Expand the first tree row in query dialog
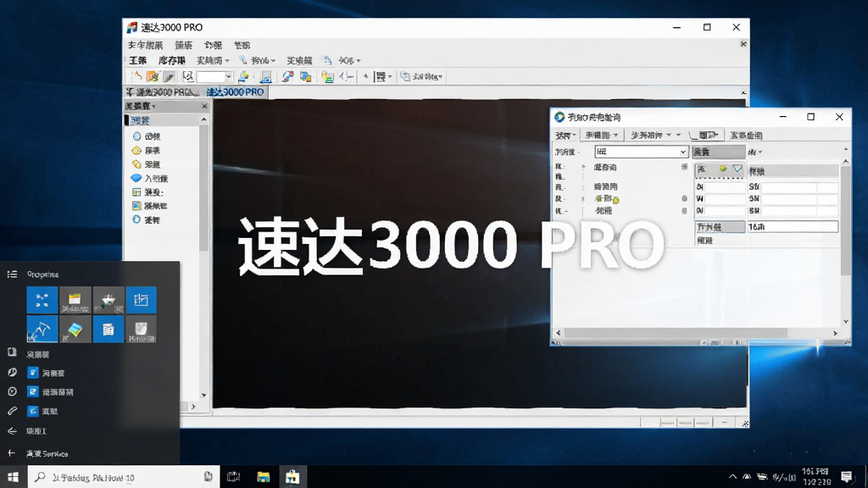The width and height of the screenshot is (868, 488). pos(583,167)
